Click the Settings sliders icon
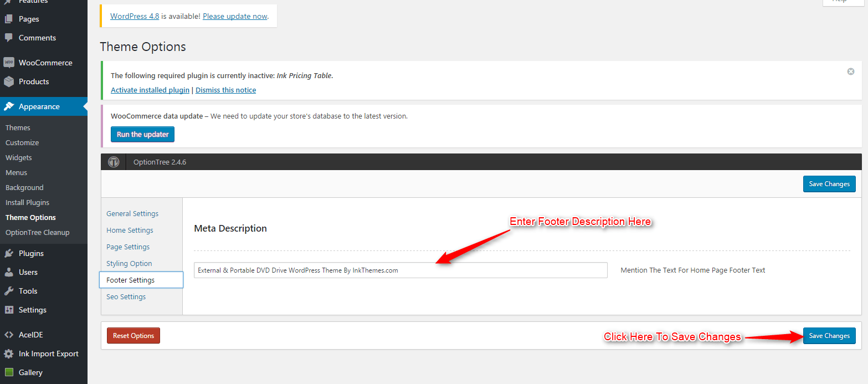Screen dimensions: 868x384 click(x=8, y=310)
